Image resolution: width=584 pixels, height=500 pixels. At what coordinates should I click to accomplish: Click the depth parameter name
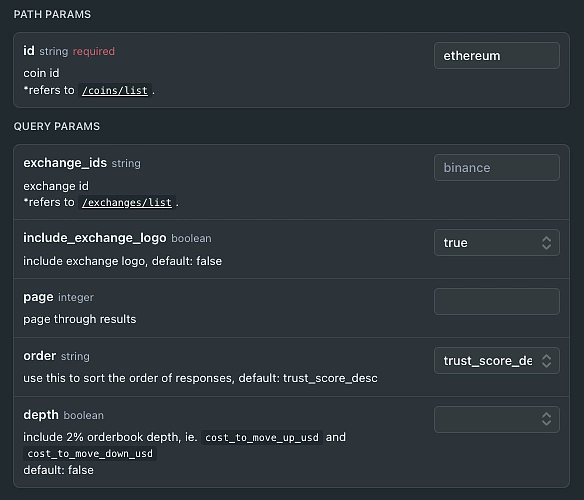(x=41, y=415)
